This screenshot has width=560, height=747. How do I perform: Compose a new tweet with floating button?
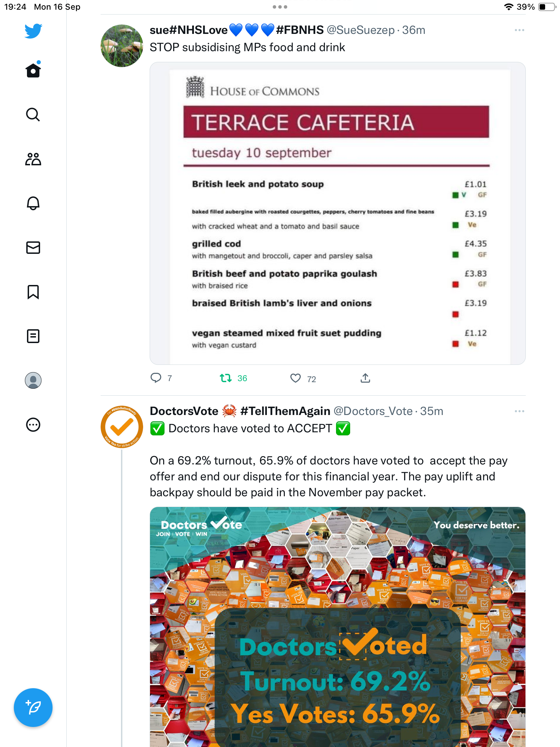click(x=33, y=708)
